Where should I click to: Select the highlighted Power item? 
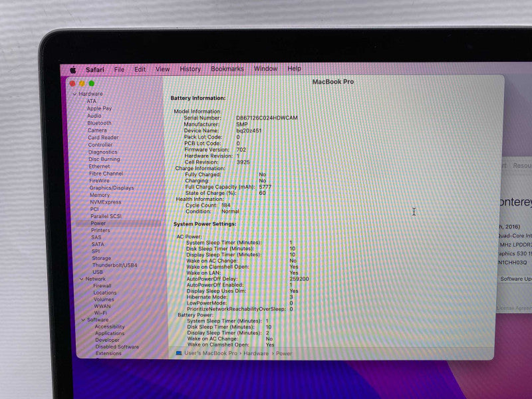point(118,223)
